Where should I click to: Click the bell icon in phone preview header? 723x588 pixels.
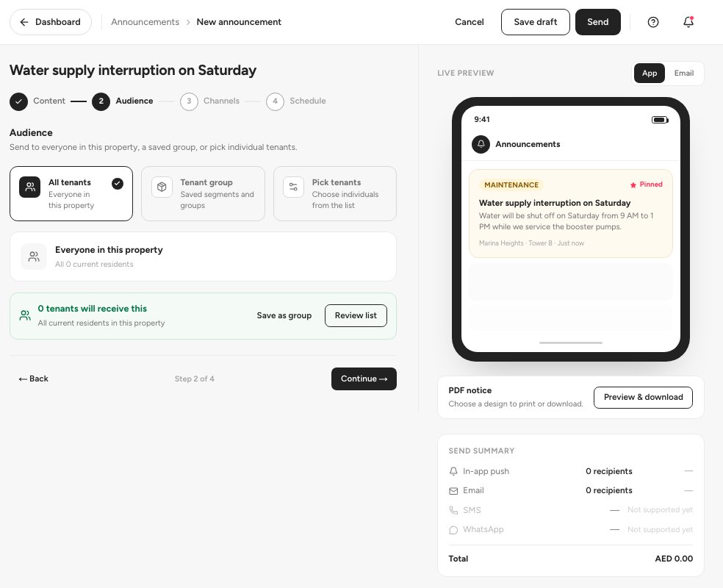pyautogui.click(x=481, y=144)
